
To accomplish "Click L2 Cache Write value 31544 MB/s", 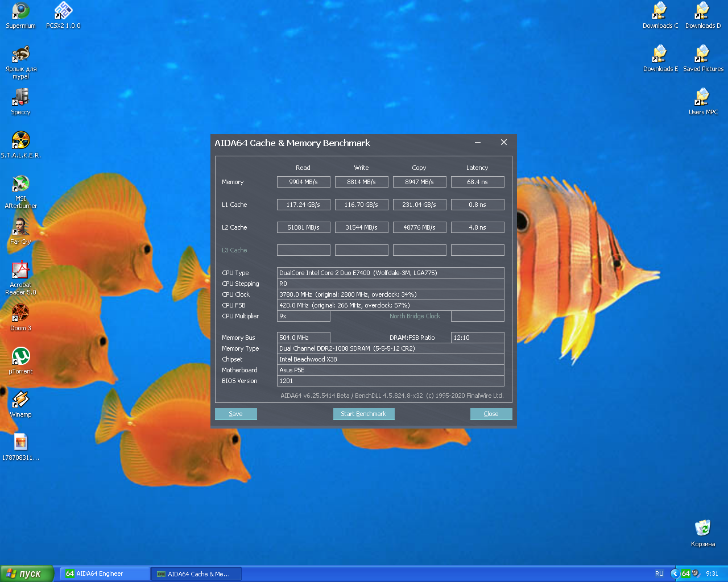I will (x=362, y=227).
